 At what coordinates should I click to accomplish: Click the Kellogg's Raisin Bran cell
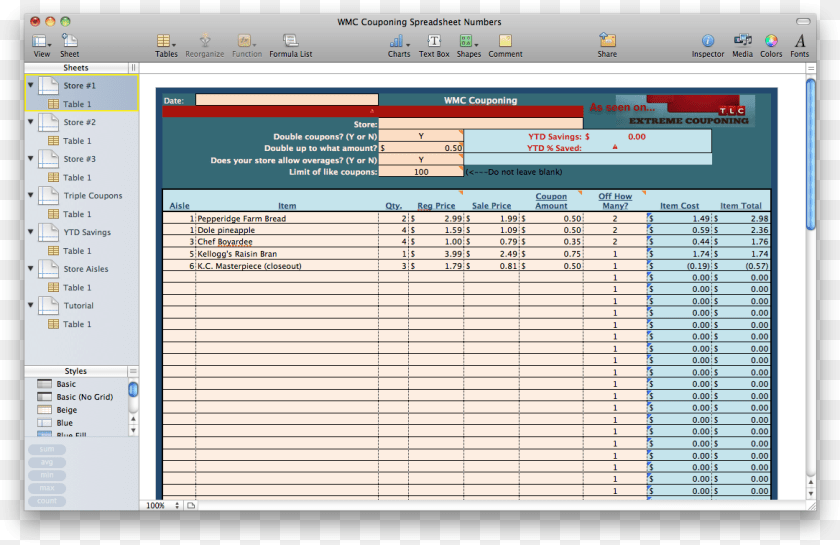(287, 253)
